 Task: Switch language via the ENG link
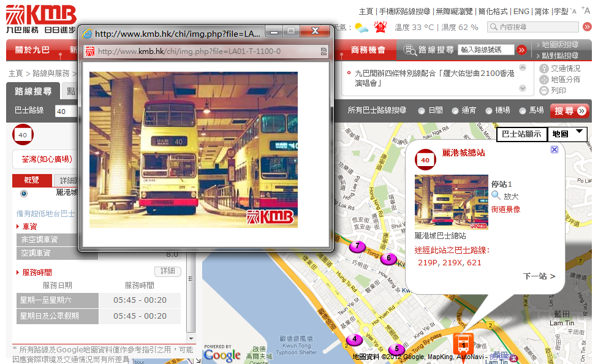[521, 12]
